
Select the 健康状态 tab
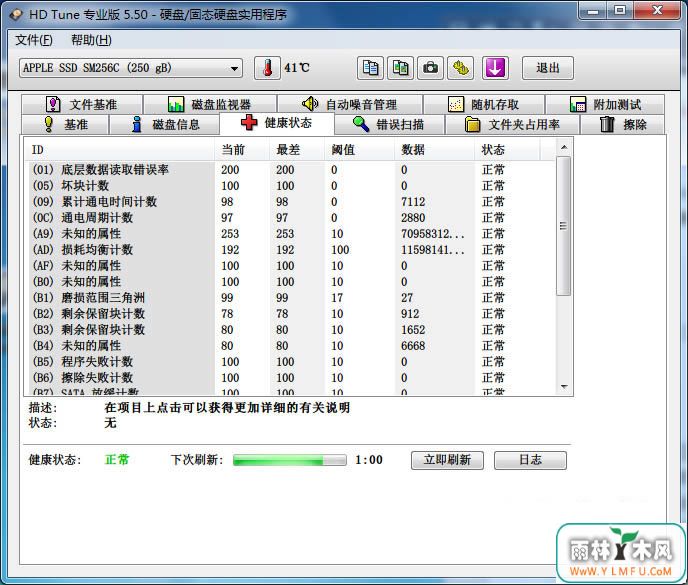click(277, 123)
